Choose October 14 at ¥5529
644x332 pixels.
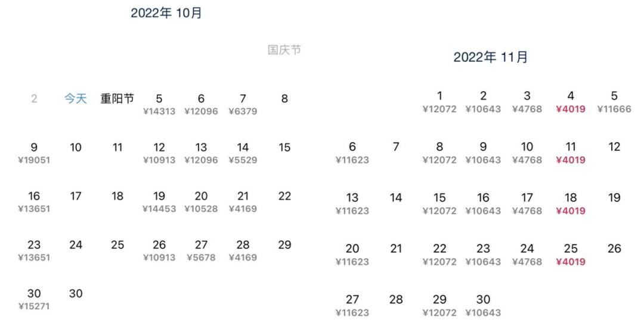coord(243,153)
